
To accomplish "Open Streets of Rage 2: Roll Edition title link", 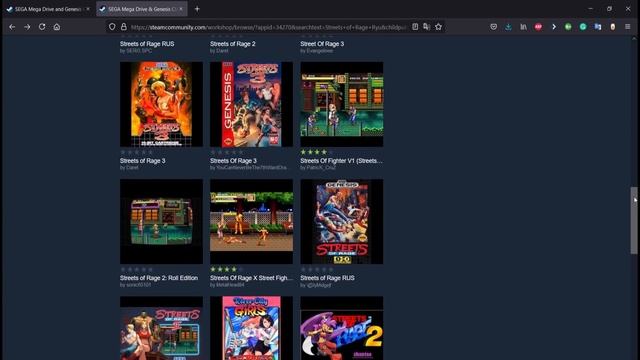I will pyautogui.click(x=159, y=278).
